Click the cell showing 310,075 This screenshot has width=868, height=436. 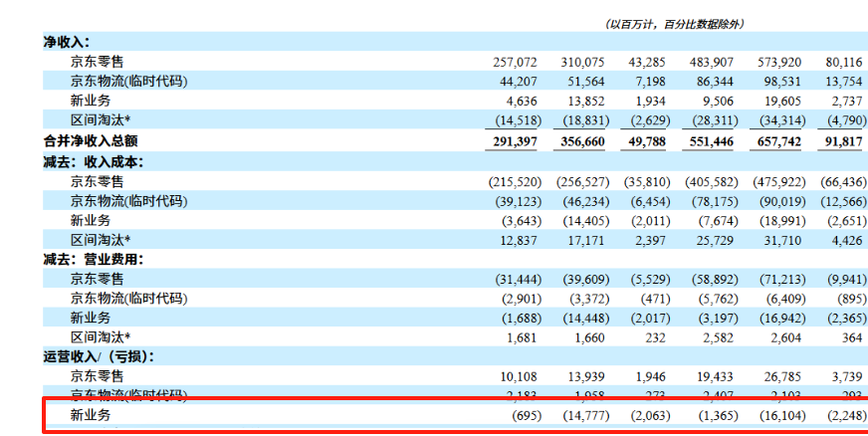(582, 63)
